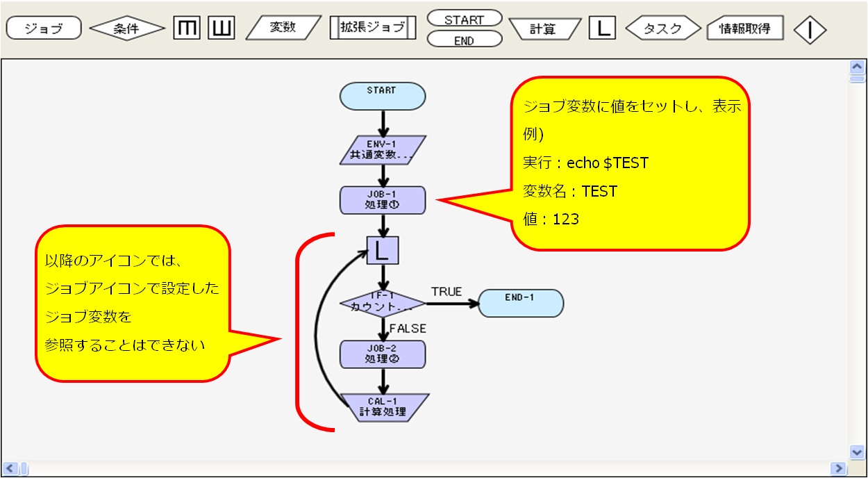Select the ENV-1 共通変数 node
This screenshot has height=478, width=868.
point(383,150)
